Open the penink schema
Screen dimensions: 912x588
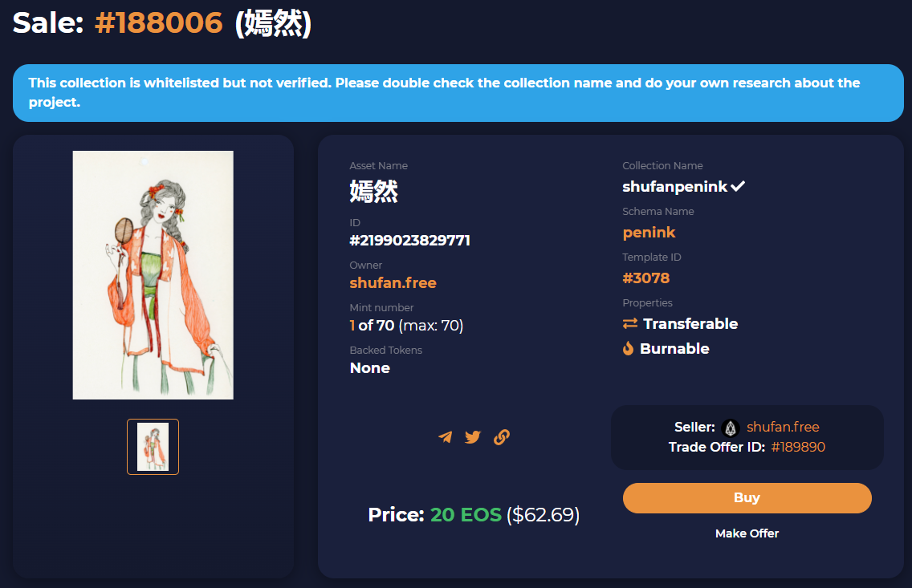[x=649, y=233]
